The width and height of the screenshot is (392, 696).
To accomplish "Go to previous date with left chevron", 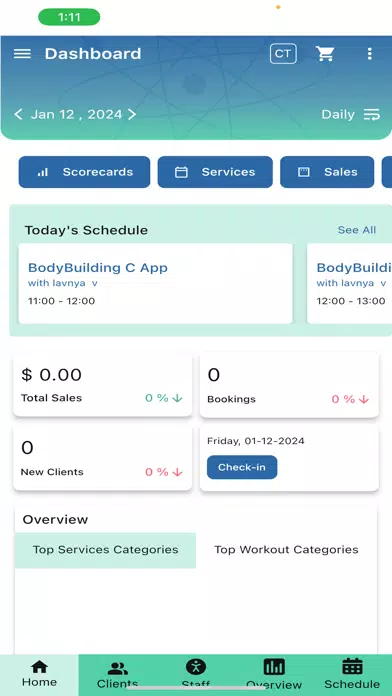I will (x=18, y=115).
